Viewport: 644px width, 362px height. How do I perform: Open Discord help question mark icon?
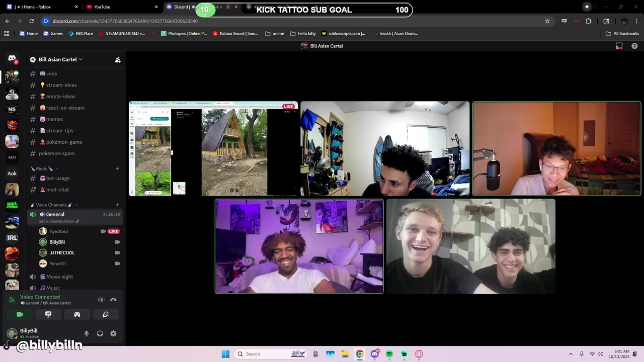[x=634, y=46]
